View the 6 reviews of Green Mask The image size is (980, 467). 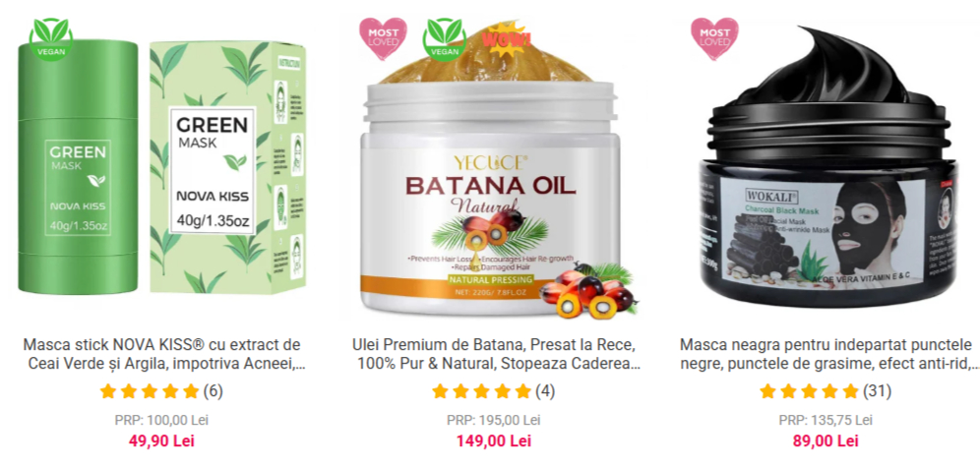[x=213, y=391]
